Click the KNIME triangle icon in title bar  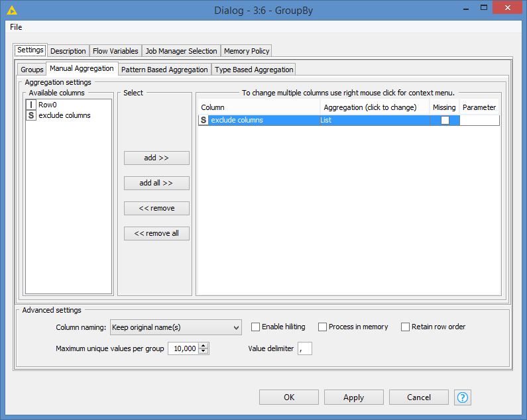coord(12,11)
